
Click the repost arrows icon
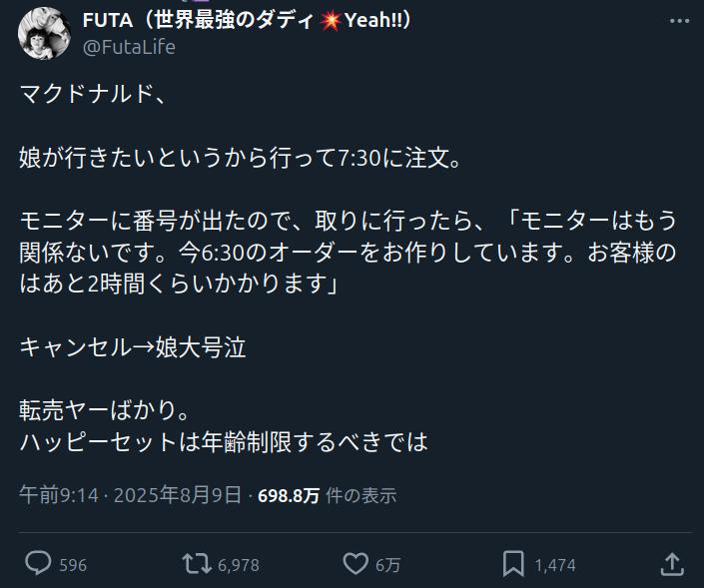pyautogui.click(x=198, y=564)
